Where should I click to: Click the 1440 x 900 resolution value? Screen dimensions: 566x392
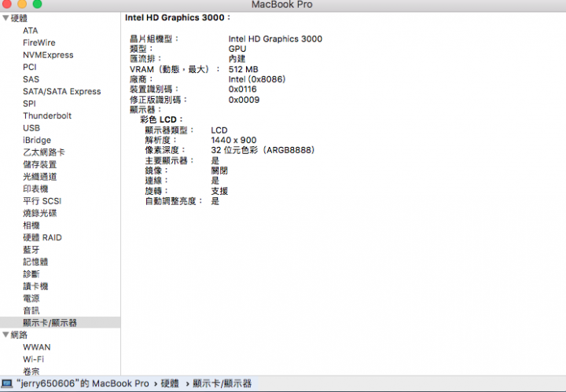[x=233, y=140]
